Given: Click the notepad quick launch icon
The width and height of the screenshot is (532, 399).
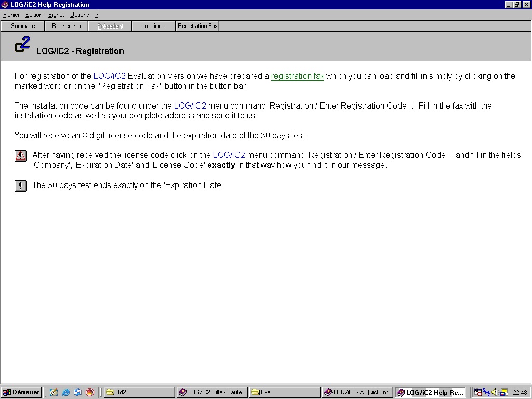Looking at the screenshot, I should (x=54, y=392).
